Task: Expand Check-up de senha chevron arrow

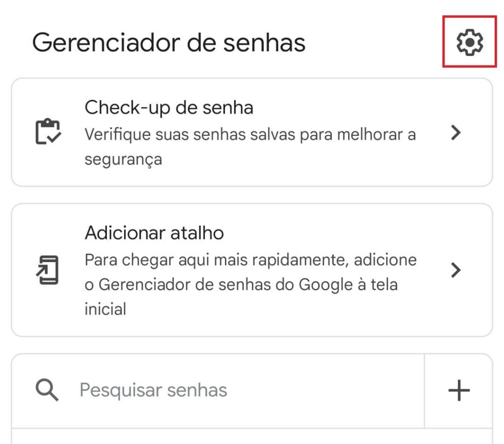Action: [456, 132]
